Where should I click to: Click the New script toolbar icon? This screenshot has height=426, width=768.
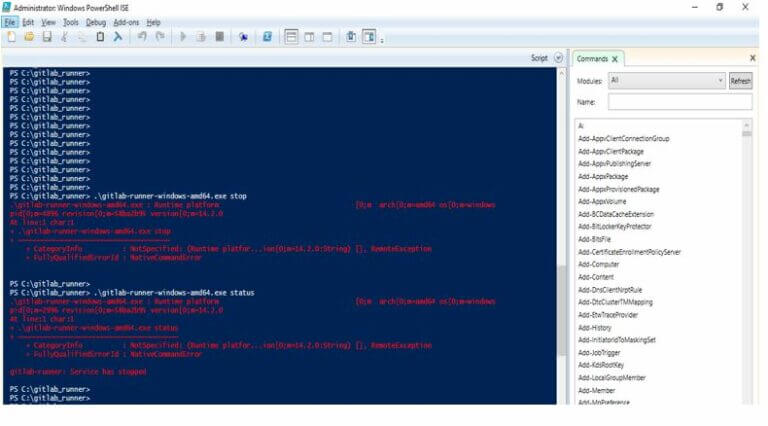[11, 37]
